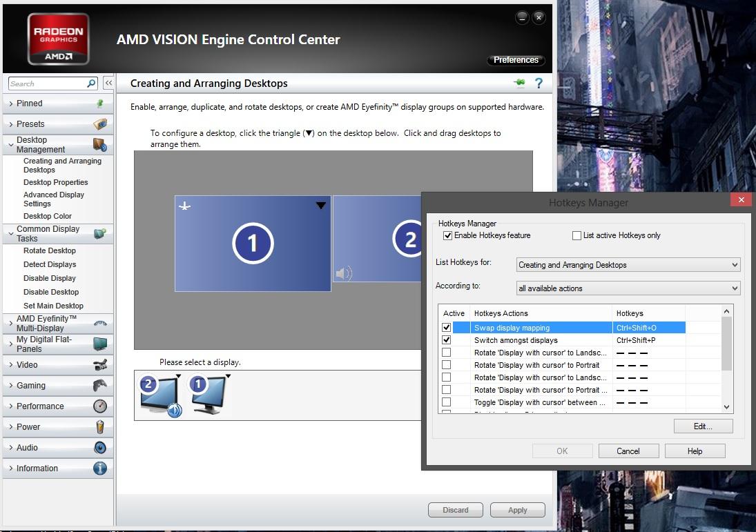Image resolution: width=756 pixels, height=532 pixels.
Task: Collapse the sidebar with double-arrow button
Action: click(x=108, y=83)
